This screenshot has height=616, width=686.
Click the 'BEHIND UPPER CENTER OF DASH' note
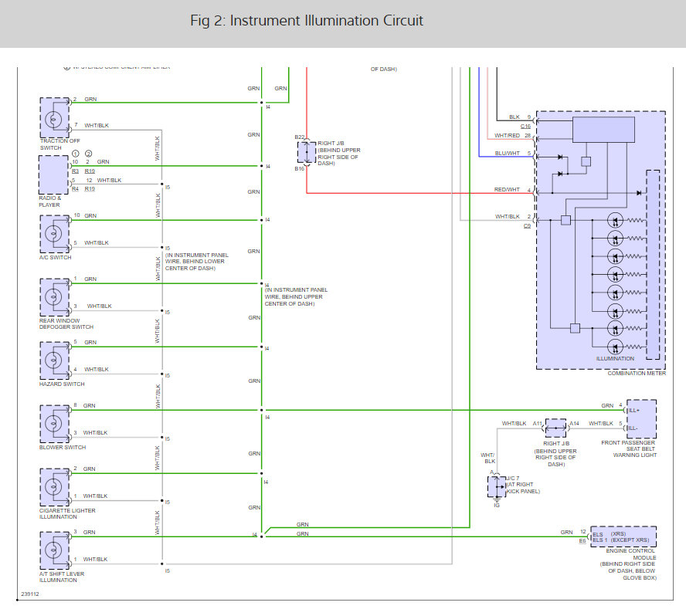296,296
